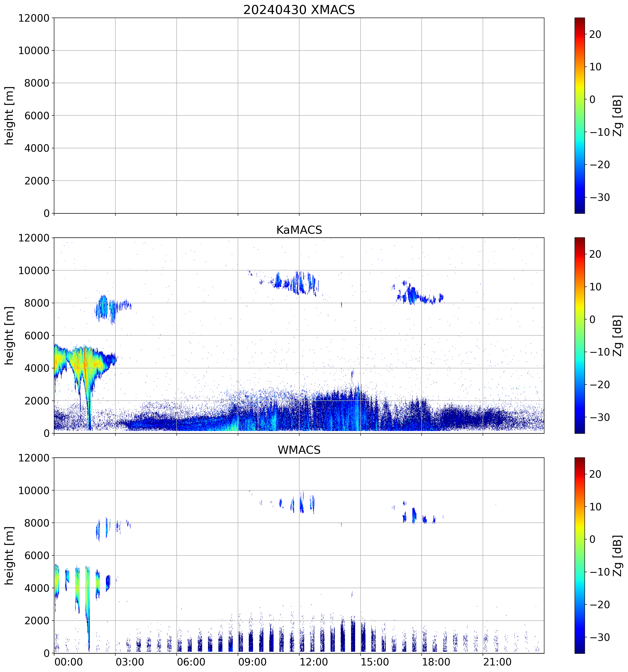This screenshot has width=628, height=672.
Task: Click the 10000 tick on the WMACS height axis
Action: [34, 491]
